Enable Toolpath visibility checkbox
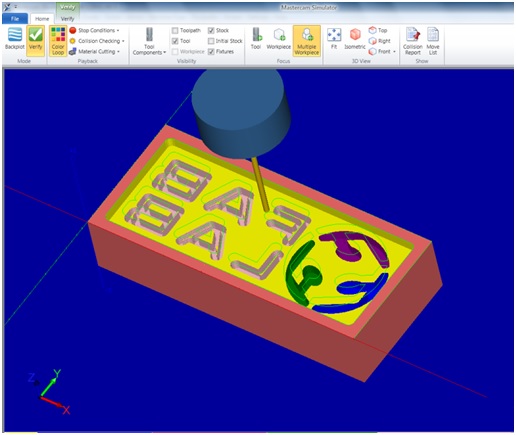This screenshot has width=516, height=435. tap(175, 31)
